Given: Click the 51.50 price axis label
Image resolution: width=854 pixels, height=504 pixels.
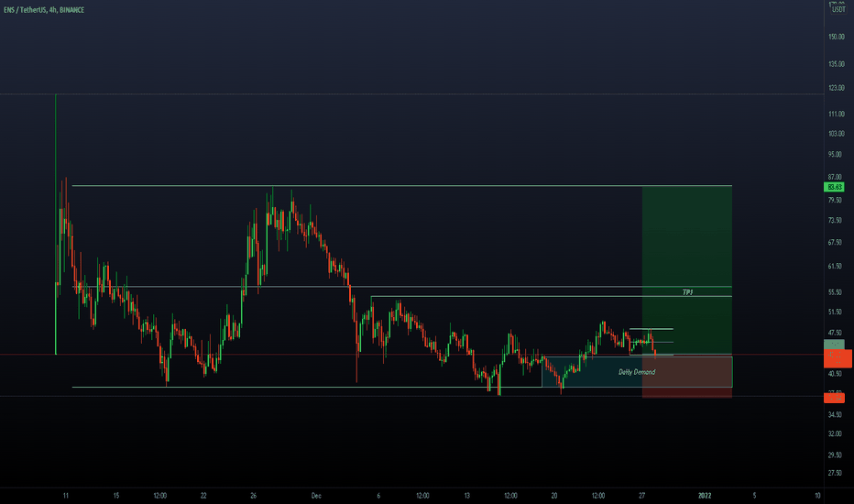Looking at the screenshot, I should (835, 312).
